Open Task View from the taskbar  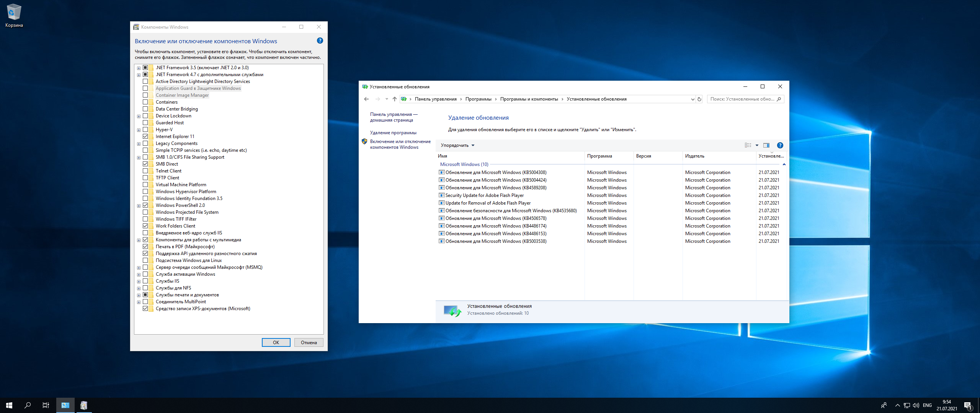(46, 405)
